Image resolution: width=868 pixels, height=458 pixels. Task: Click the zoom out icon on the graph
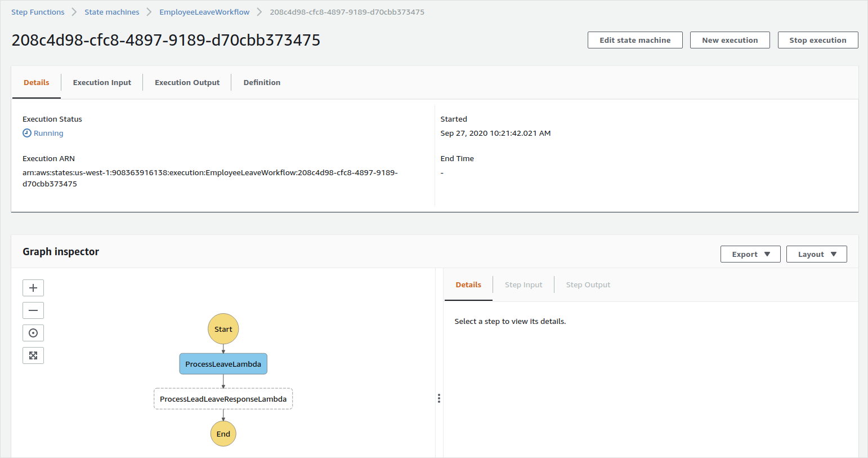pos(33,310)
